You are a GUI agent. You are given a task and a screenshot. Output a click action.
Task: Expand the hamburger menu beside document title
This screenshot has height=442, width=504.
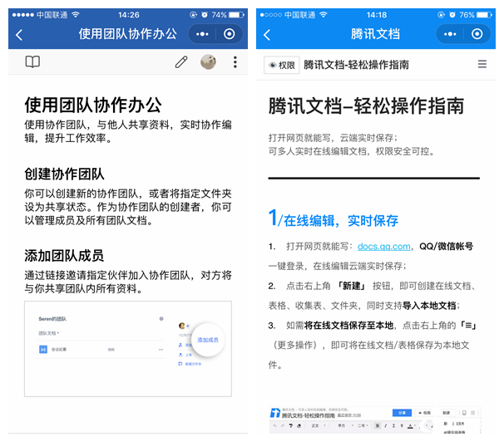click(x=482, y=64)
